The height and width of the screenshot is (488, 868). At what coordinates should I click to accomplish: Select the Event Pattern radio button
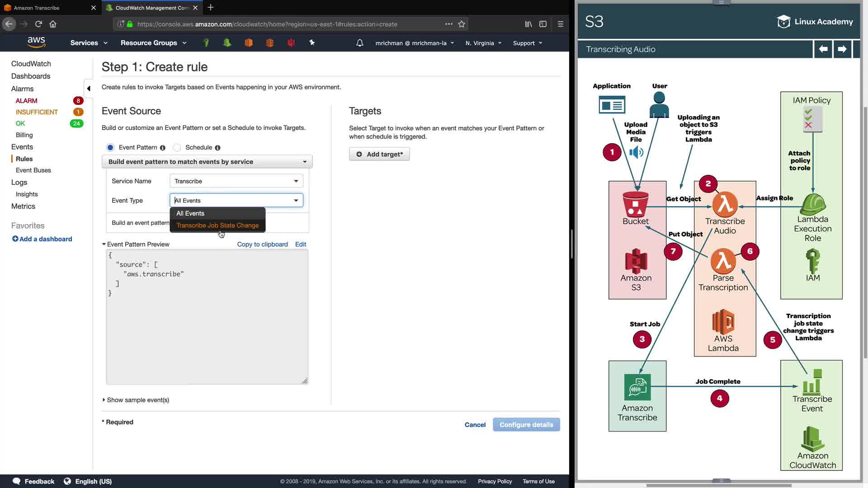(110, 147)
